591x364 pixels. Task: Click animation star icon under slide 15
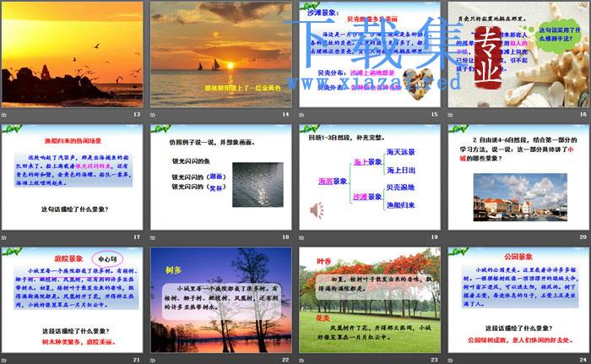301,115
